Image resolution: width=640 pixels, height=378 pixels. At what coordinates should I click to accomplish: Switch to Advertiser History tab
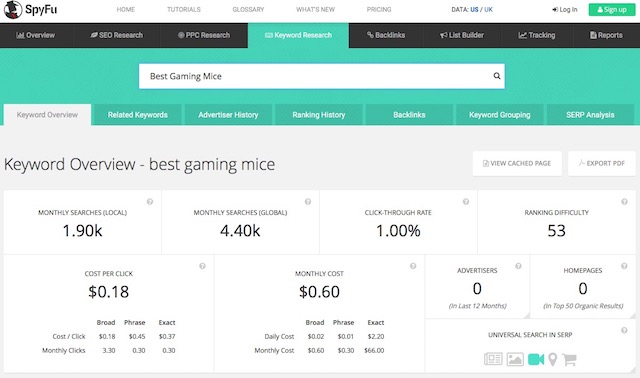pyautogui.click(x=228, y=115)
